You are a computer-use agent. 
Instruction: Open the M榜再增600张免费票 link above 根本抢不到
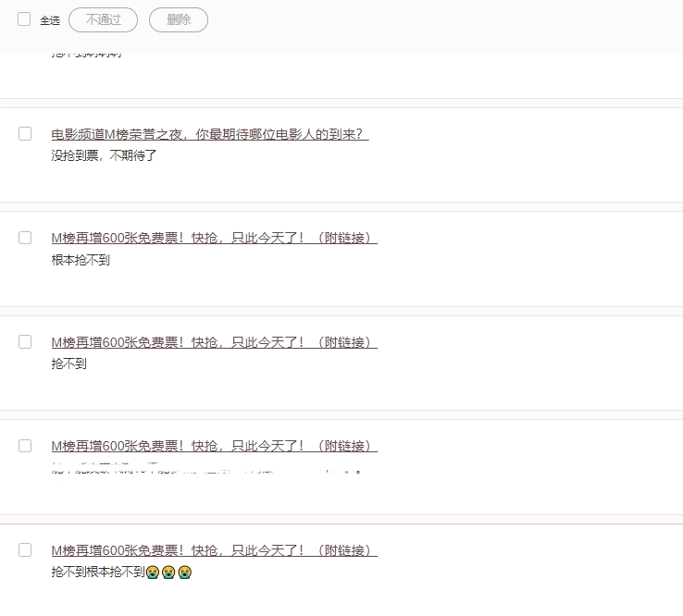pos(214,238)
